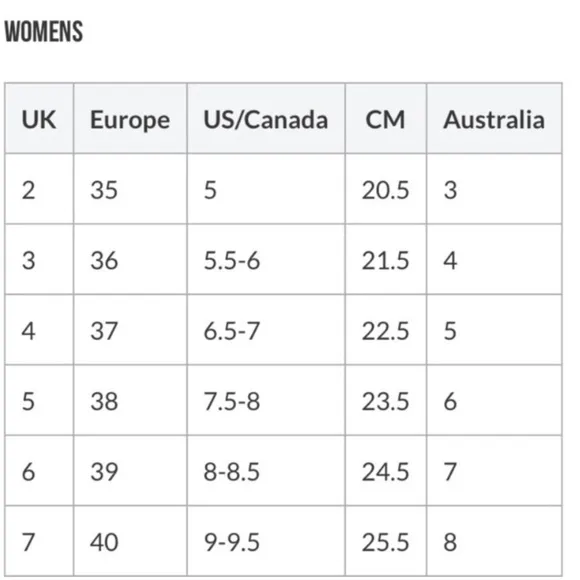Click the WOMENS heading
The image size is (580, 580).
click(44, 32)
